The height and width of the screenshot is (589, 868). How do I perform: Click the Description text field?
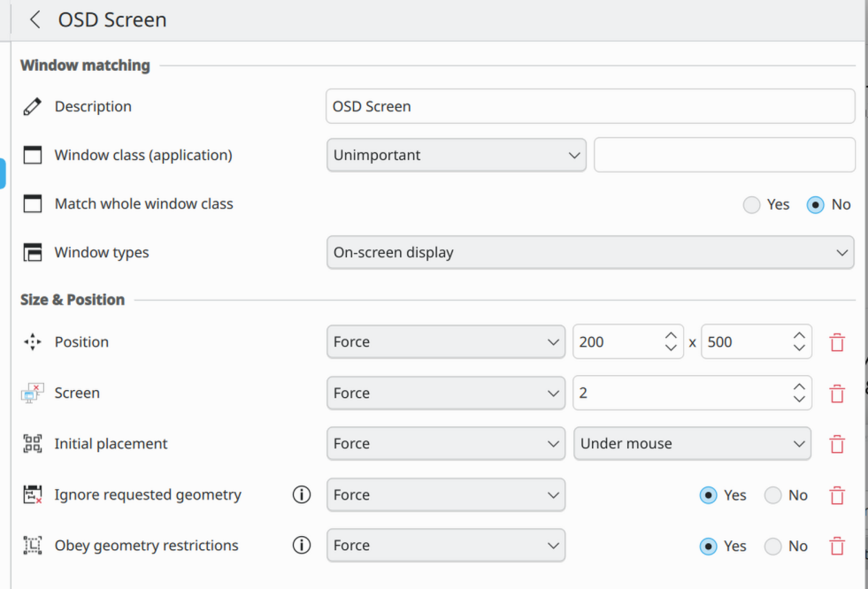coord(589,106)
